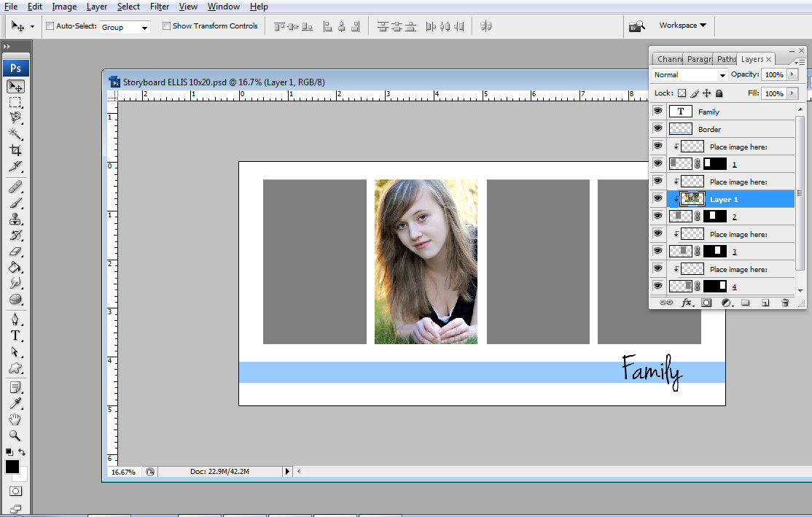This screenshot has width=812, height=517.
Task: Hide the Family text layer
Action: (658, 111)
